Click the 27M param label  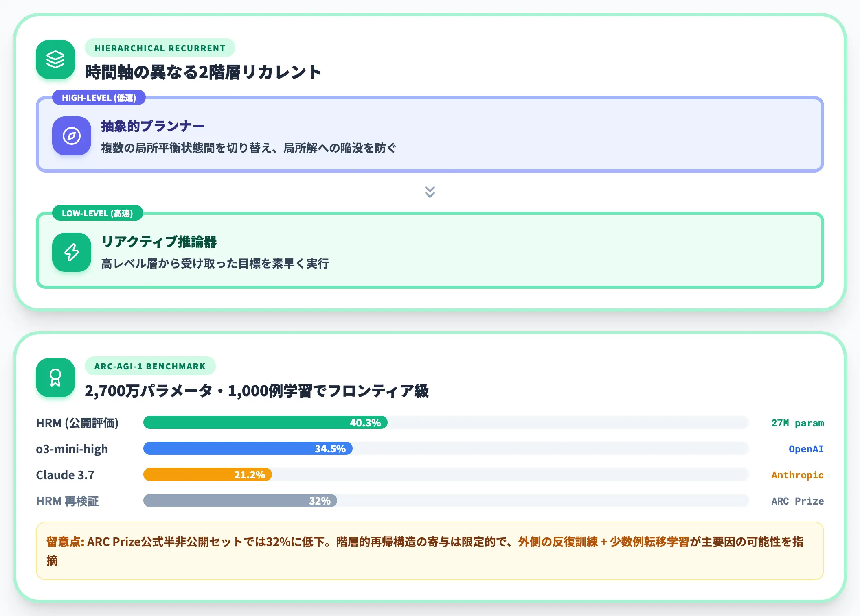coord(797,423)
